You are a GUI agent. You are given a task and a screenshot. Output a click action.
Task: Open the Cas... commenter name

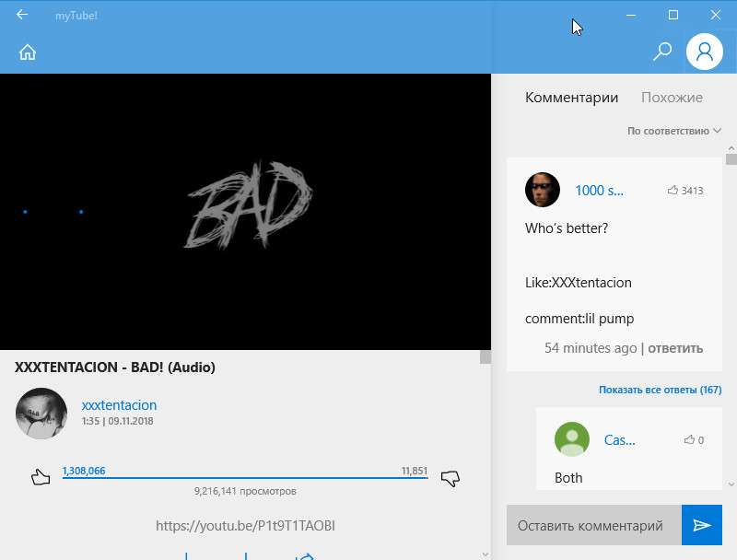tap(619, 439)
